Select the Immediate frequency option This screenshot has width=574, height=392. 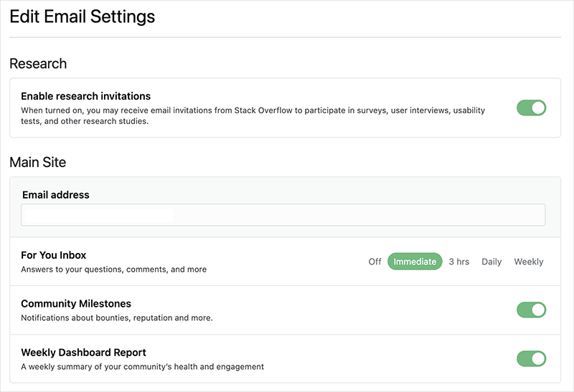click(415, 262)
